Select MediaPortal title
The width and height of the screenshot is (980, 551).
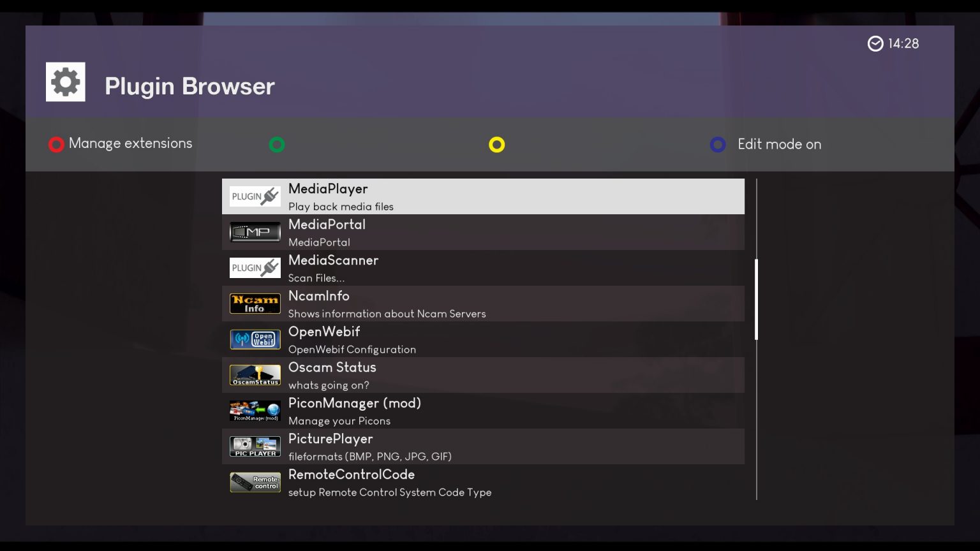pos(327,224)
